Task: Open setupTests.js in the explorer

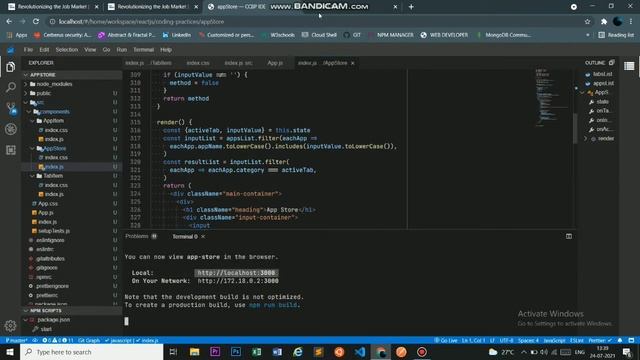Action: pos(54,231)
